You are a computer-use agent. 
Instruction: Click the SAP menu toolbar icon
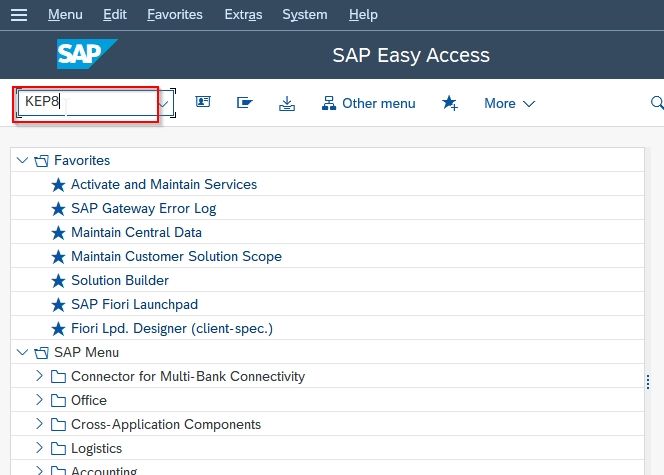pyautogui.click(x=244, y=102)
